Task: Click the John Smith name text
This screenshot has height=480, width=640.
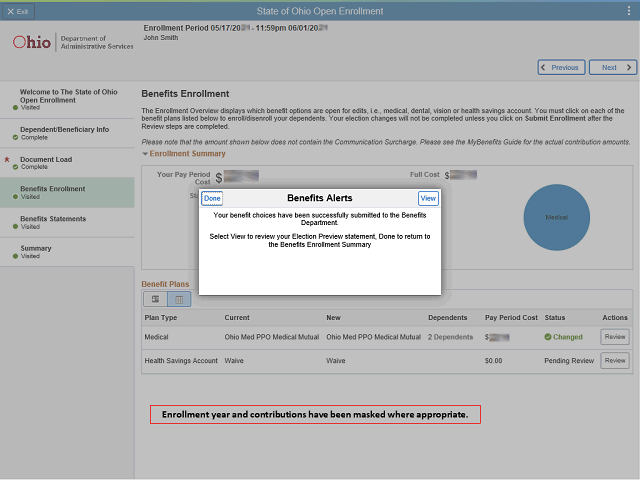Action: pos(161,38)
